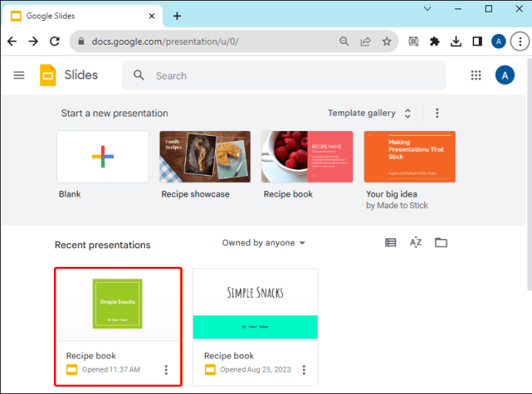Click the screenshot capture extension icon
The width and height of the screenshot is (532, 394).
[x=413, y=42]
